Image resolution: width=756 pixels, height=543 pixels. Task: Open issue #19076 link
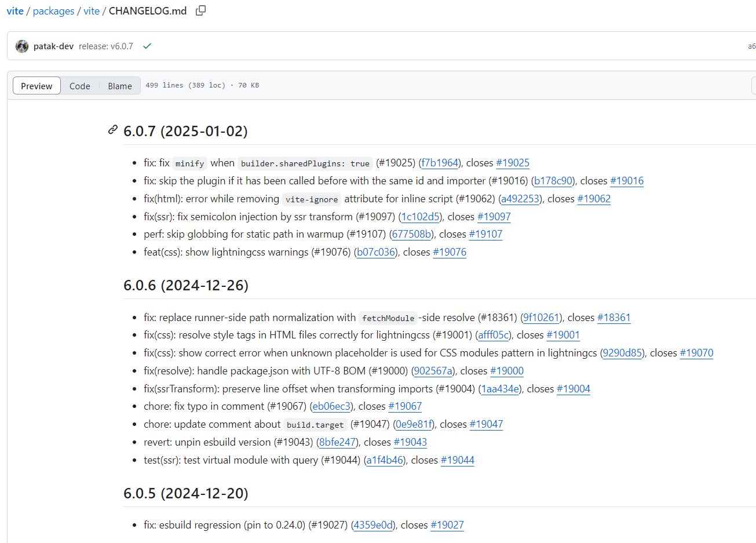[450, 252]
